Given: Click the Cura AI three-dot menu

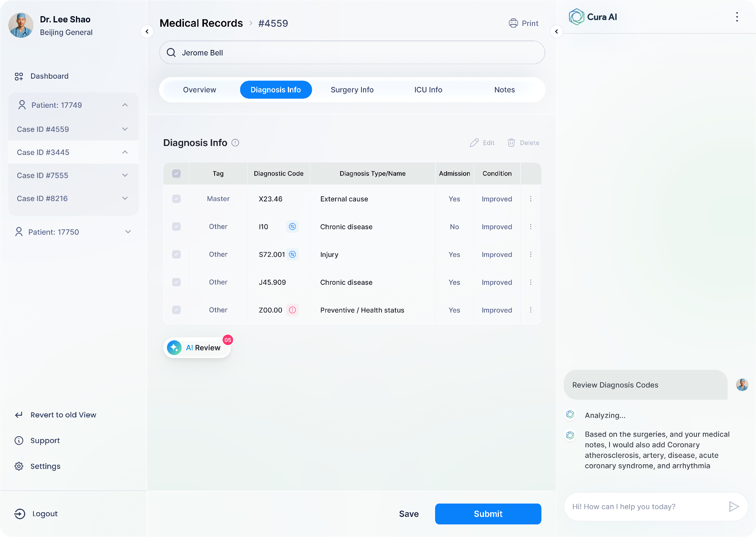Looking at the screenshot, I should [737, 17].
